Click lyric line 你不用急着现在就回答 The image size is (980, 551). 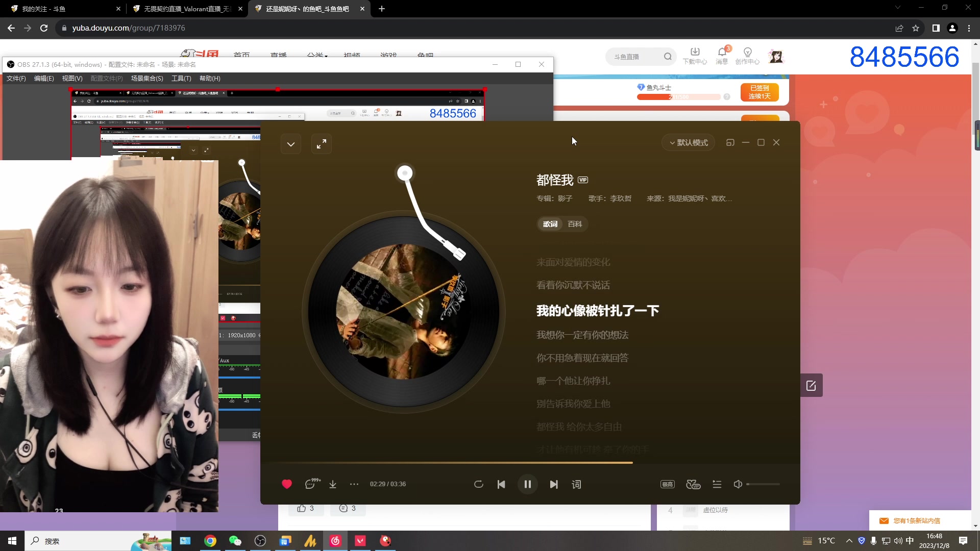582,358
